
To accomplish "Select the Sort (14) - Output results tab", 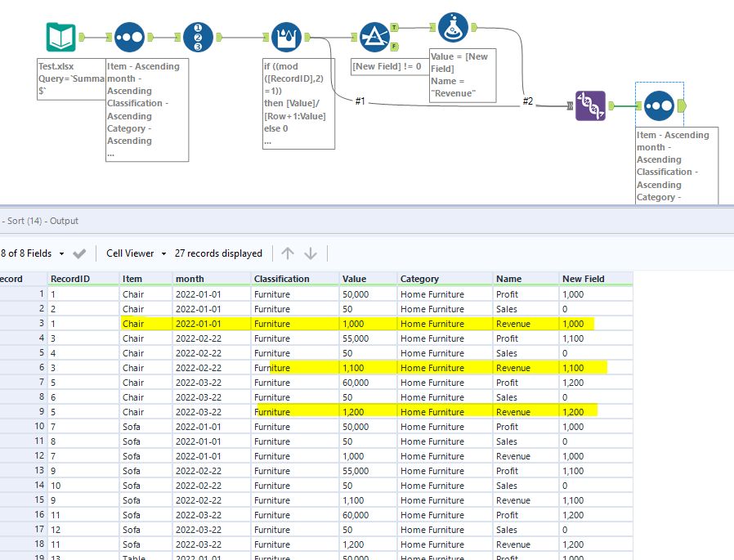I will click(41, 220).
